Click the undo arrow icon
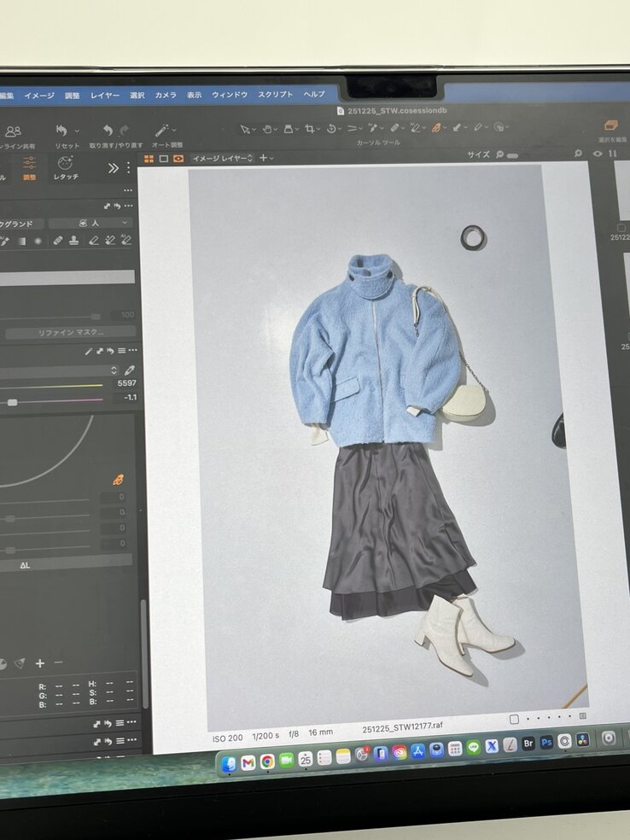This screenshot has width=630, height=840. point(108,130)
